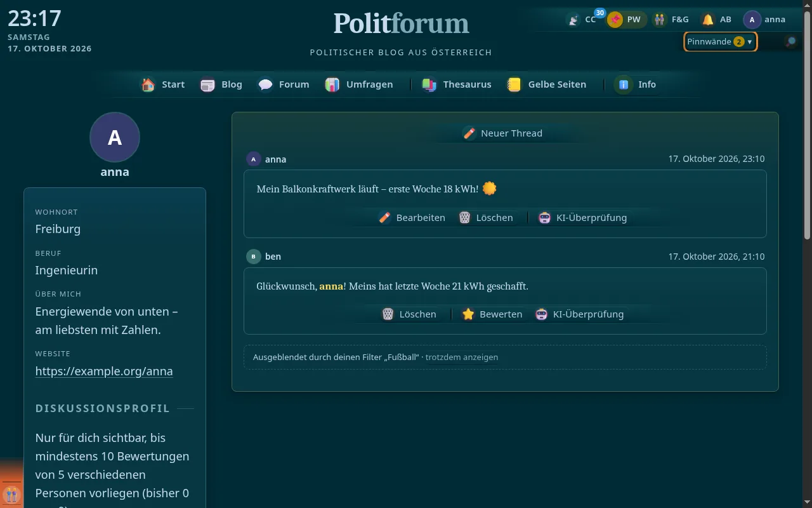
Task: Click ben's username above his post
Action: 273,257
